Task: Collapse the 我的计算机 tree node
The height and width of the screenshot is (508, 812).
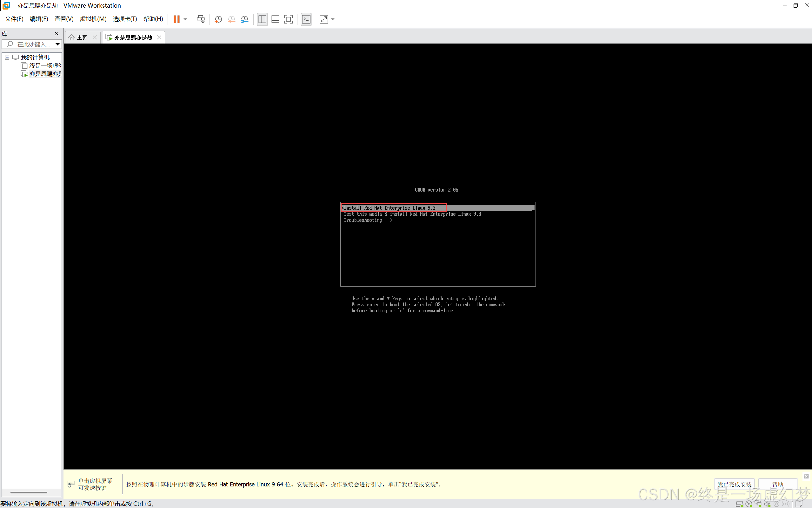Action: (7, 58)
